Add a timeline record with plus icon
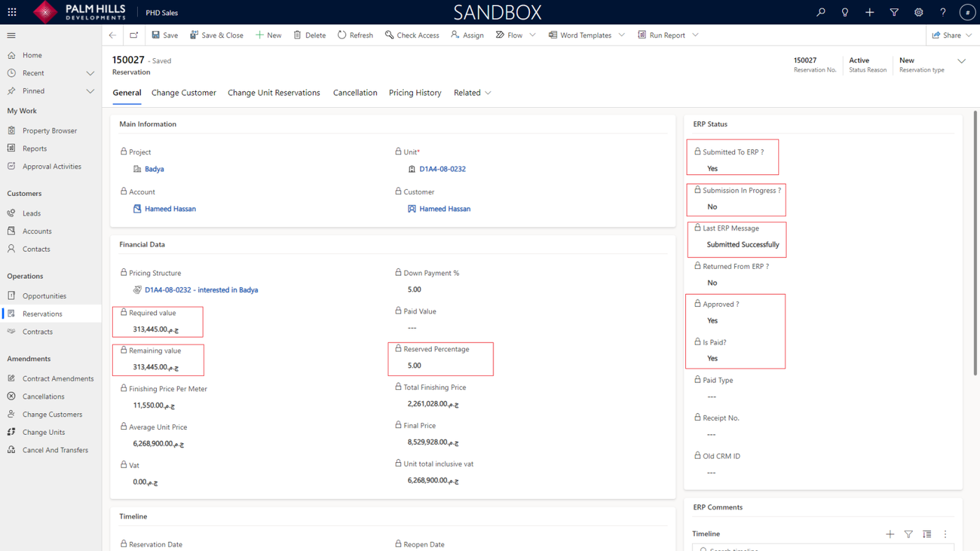 [x=890, y=534]
